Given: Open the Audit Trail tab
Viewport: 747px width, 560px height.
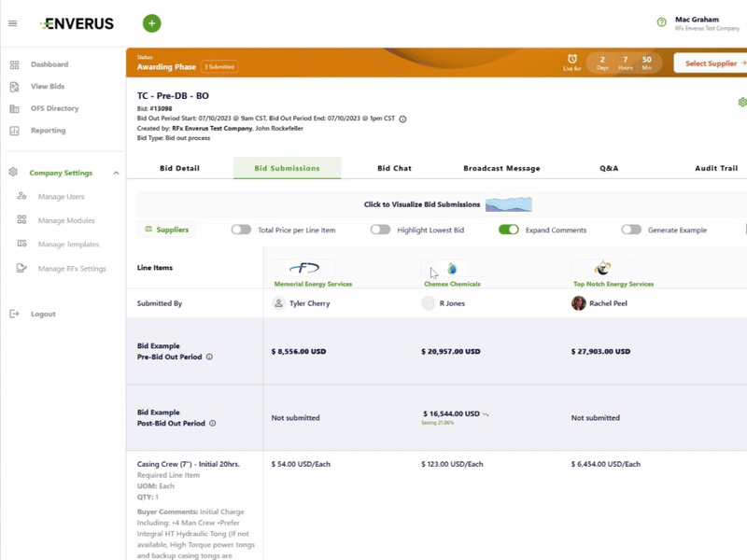Looking at the screenshot, I should (x=716, y=168).
